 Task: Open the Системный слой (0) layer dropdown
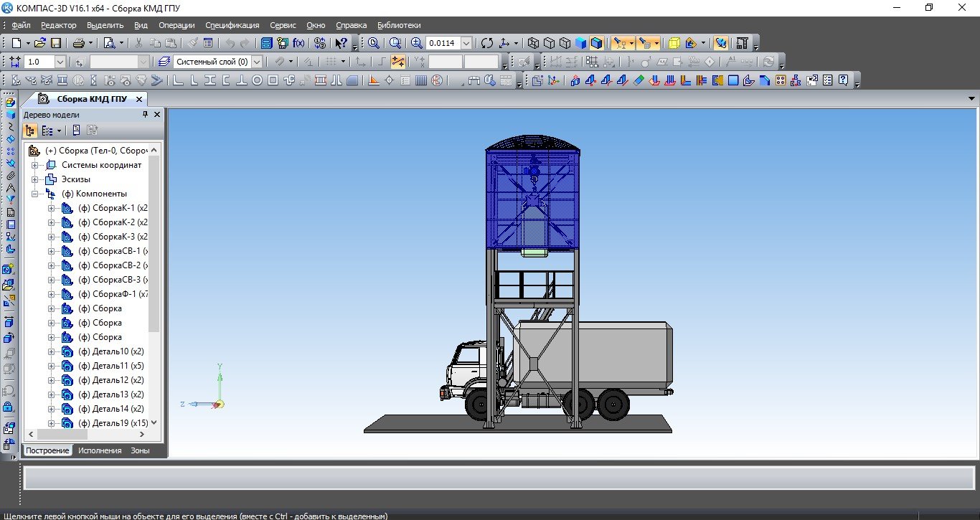point(257,62)
